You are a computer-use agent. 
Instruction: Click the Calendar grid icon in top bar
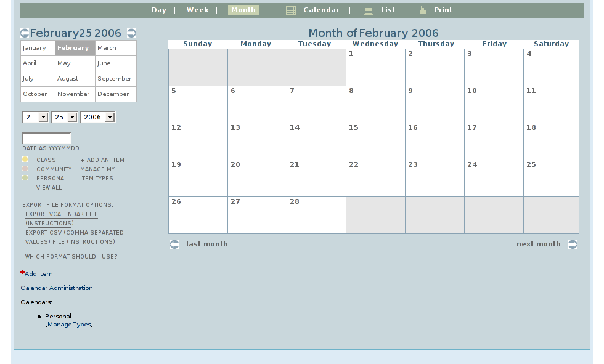[291, 10]
